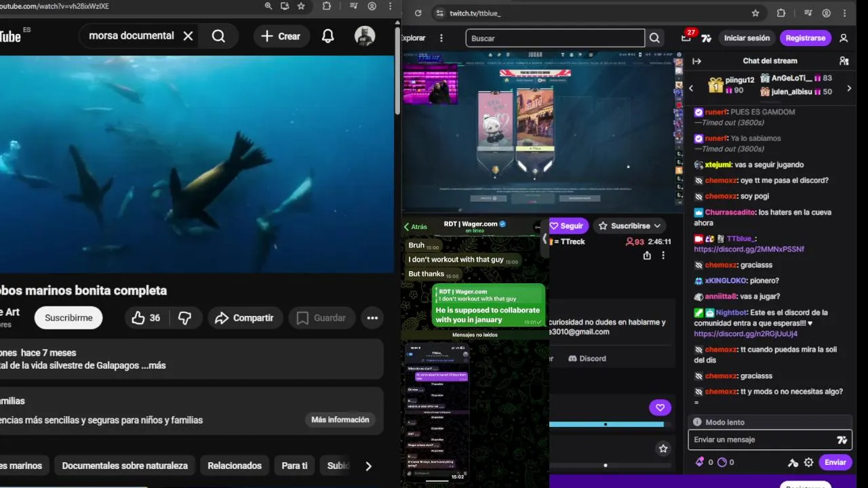This screenshot has width=868, height=488.
Task: Open Chrome three-dot menu in Twitch window
Action: (x=845, y=13)
